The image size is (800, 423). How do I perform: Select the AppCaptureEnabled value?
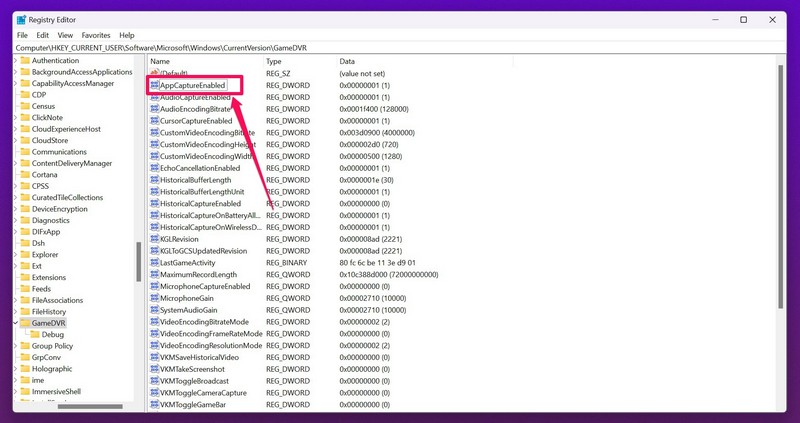click(x=192, y=85)
